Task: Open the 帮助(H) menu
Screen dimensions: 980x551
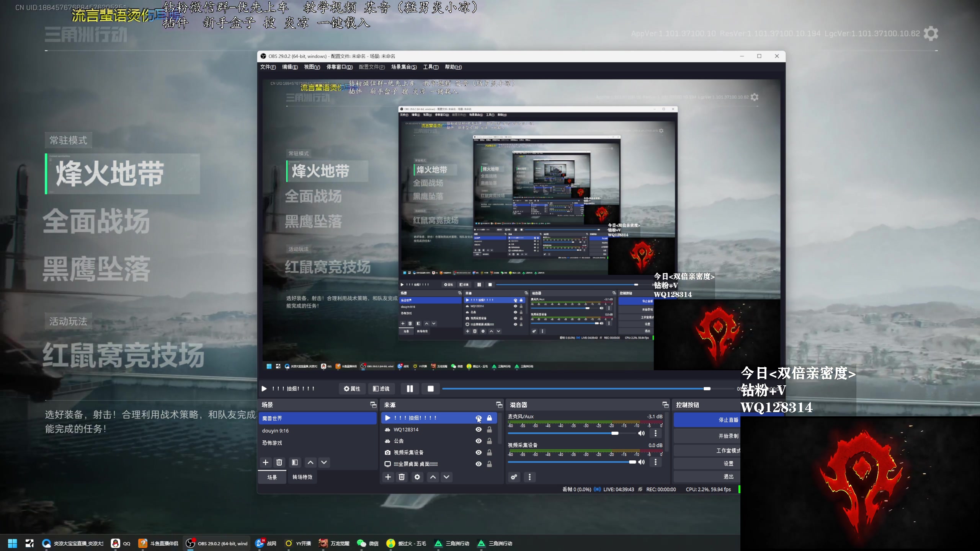Action: coord(453,67)
